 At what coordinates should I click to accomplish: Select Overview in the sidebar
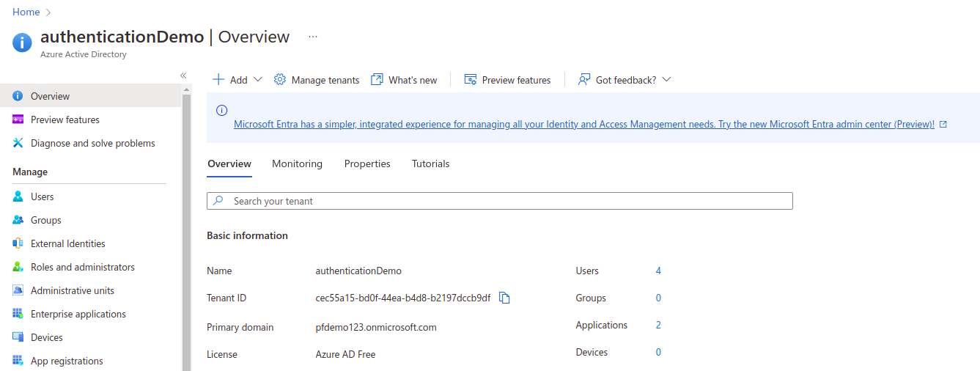pos(90,96)
